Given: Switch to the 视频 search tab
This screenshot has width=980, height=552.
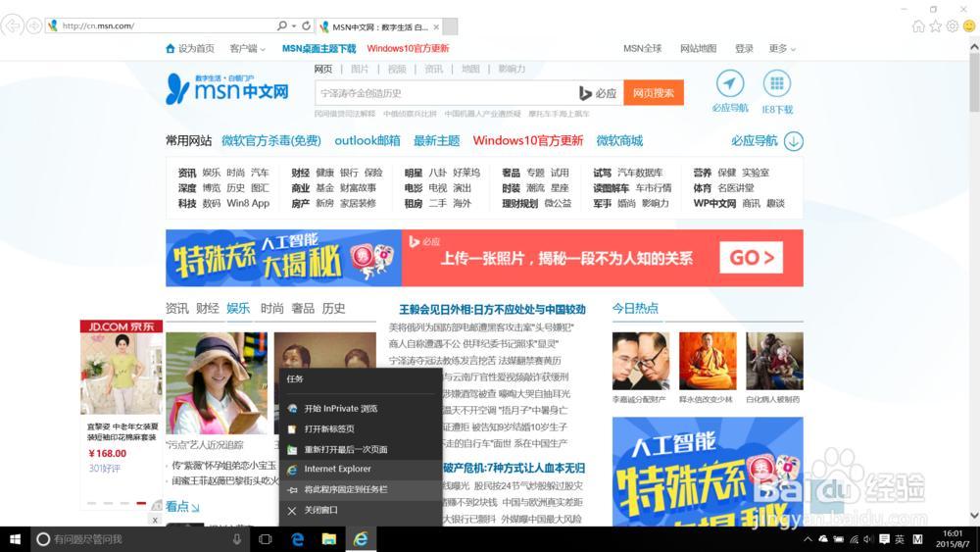Looking at the screenshot, I should (396, 69).
